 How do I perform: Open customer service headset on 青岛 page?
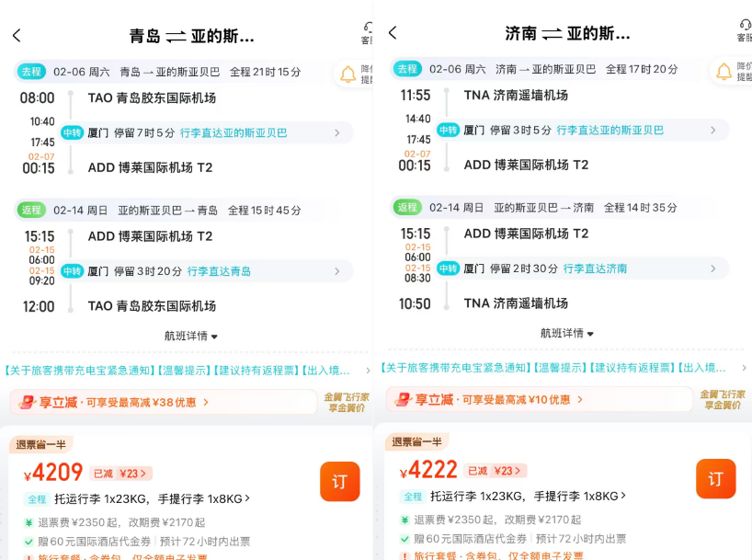[x=367, y=32]
